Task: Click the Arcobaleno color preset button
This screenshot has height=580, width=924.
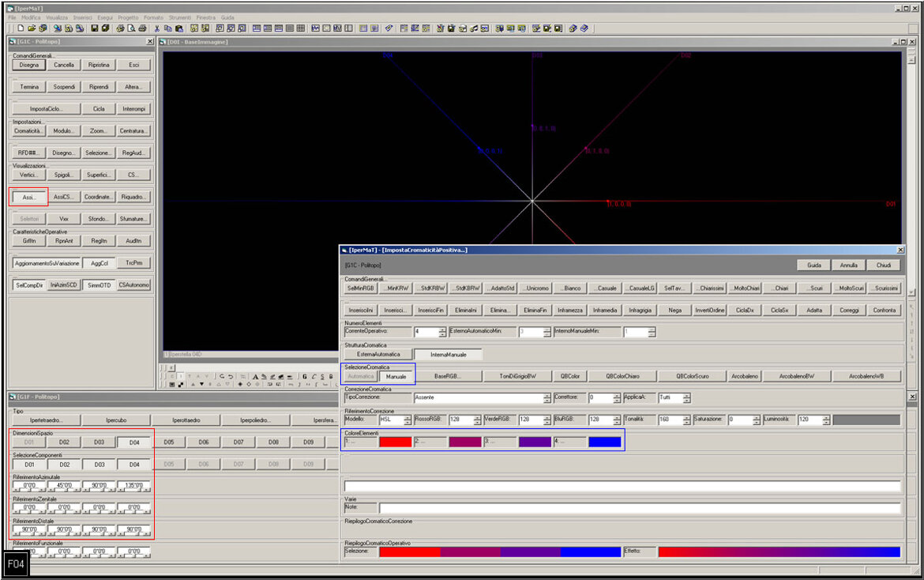Action: click(x=745, y=376)
